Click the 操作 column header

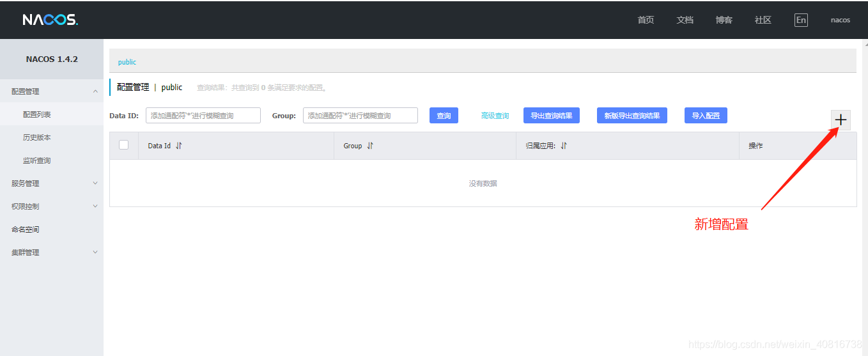pos(756,146)
